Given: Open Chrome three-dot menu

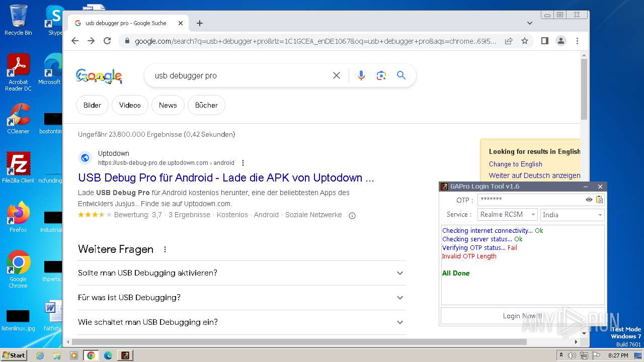Looking at the screenshot, I should [x=577, y=41].
